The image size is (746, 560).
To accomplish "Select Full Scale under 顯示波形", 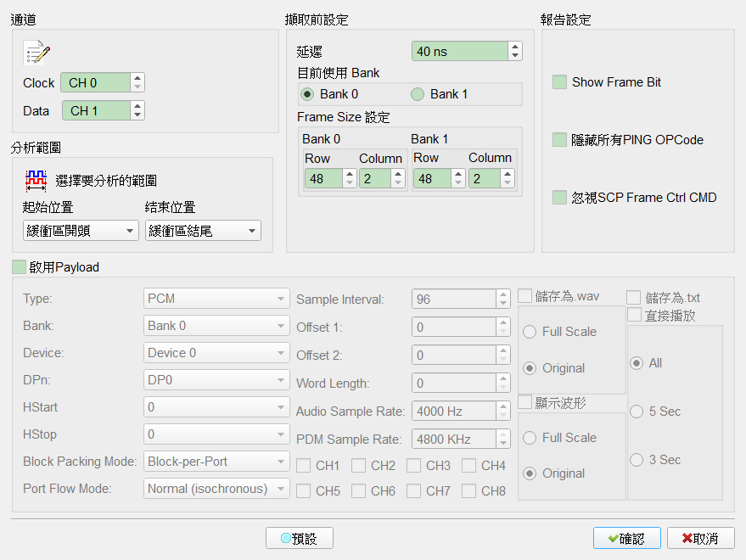I will pos(530,438).
